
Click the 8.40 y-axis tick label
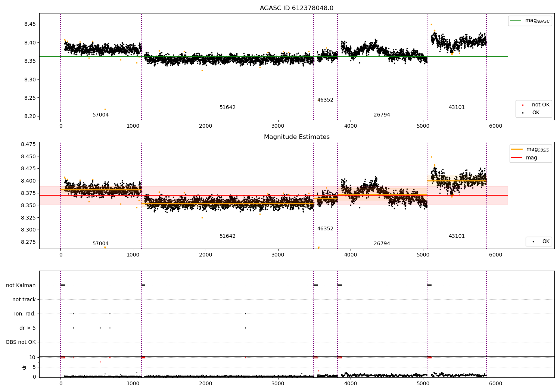(30, 43)
